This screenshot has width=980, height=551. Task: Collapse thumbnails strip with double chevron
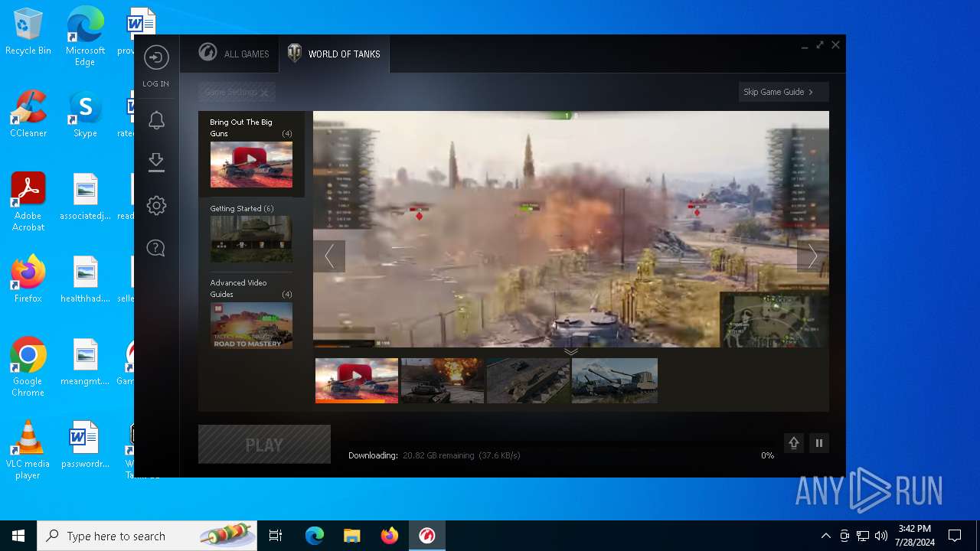tap(571, 351)
